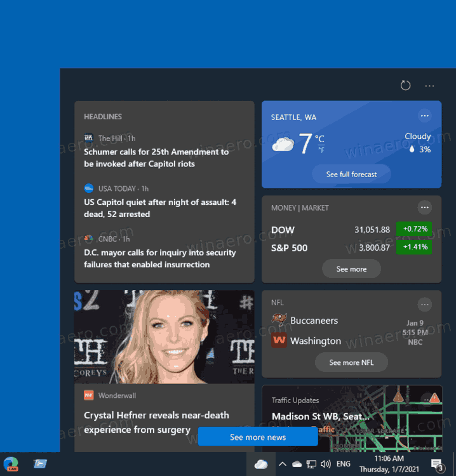
Task: Click See more in Money Market card
Action: pos(351,269)
